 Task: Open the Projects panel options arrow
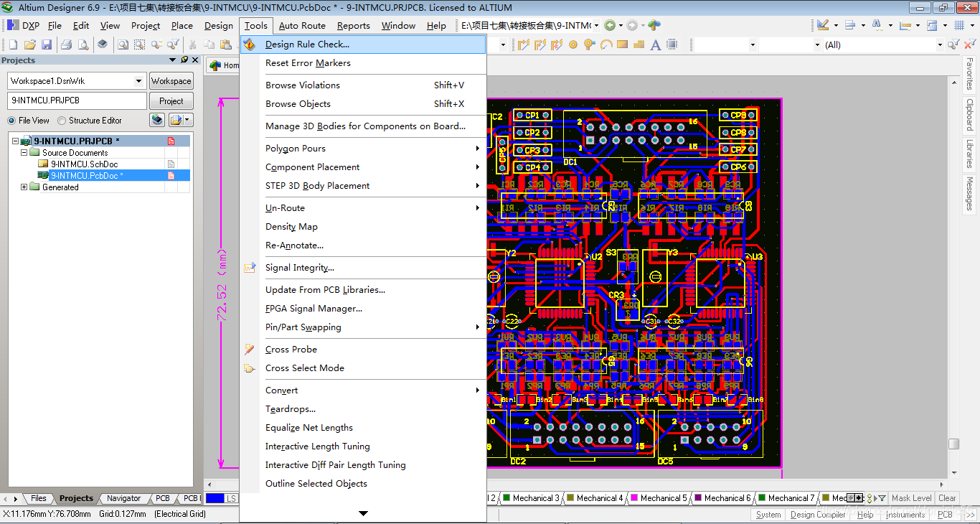[172, 60]
